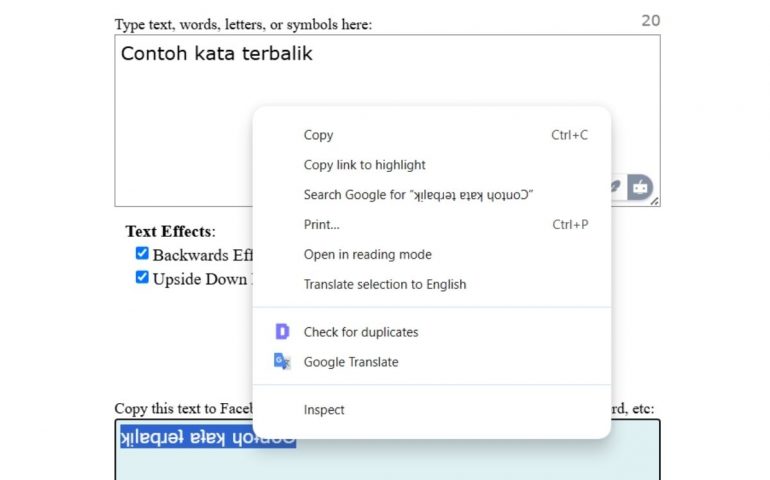Select Copy link to highlight
Image resolution: width=770 pixels, height=480 pixels.
(x=364, y=165)
